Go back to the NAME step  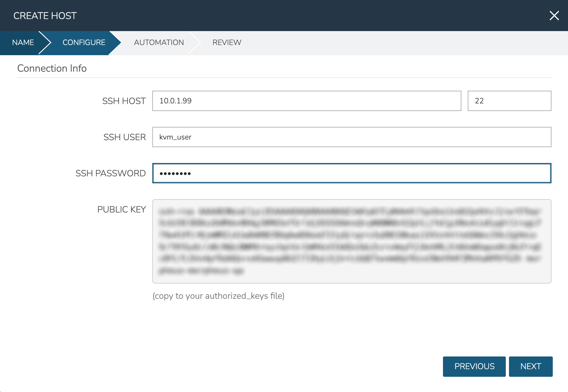[23, 42]
